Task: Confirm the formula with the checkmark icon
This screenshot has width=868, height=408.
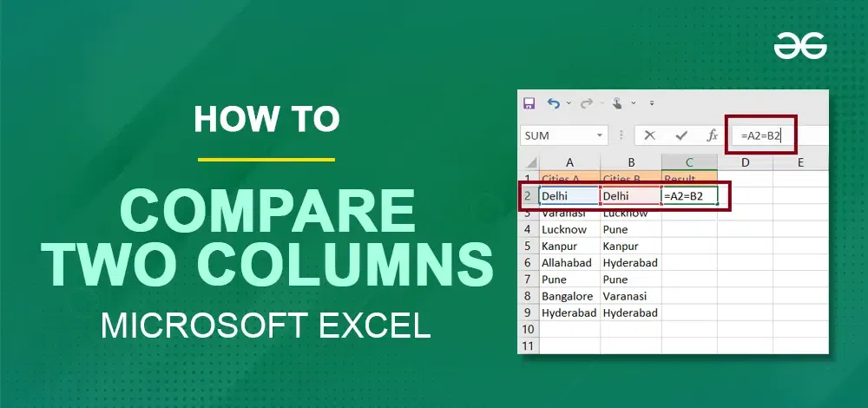Action: [681, 135]
